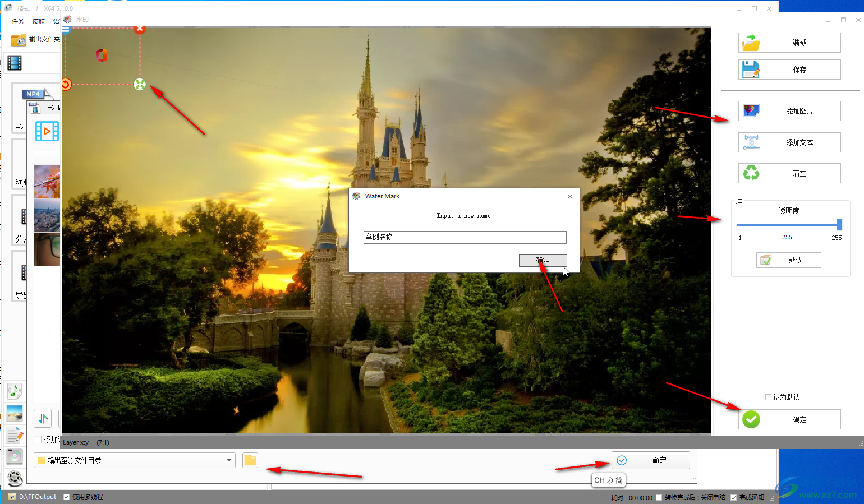Click 添加文本 to add a text watermark

pos(789,142)
